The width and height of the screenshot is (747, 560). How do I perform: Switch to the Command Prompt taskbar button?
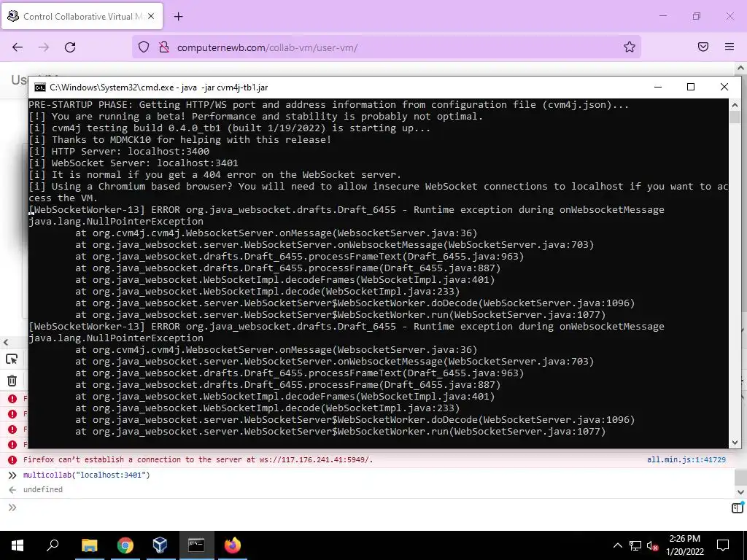pos(196,545)
